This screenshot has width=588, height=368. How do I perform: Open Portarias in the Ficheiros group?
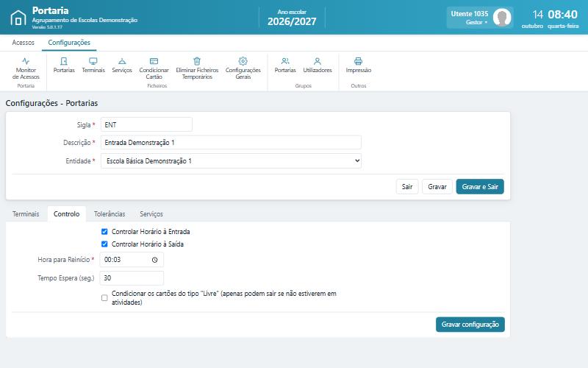(64, 65)
